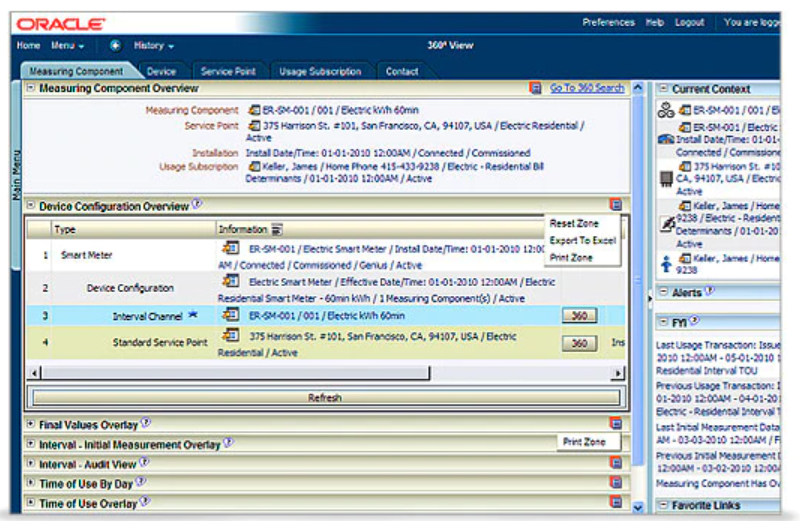Click the star icon beside Interval Channel
The image size is (800, 521).
192,314
